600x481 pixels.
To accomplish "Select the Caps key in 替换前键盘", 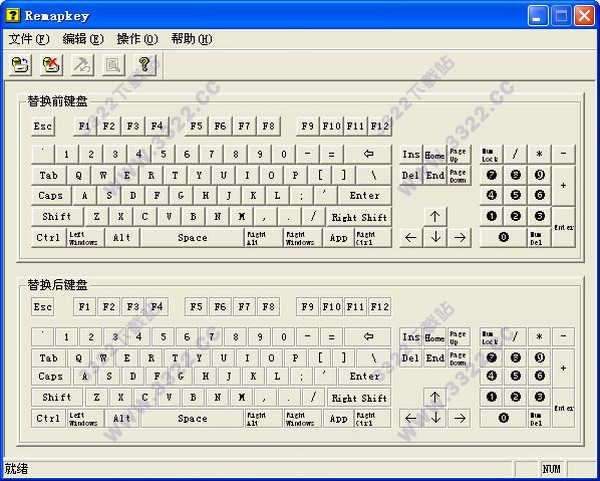I will pyautogui.click(x=51, y=196).
